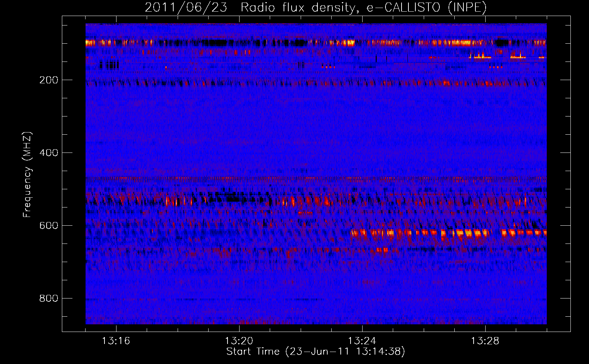Click the 13:24 time tick label

click(x=362, y=341)
